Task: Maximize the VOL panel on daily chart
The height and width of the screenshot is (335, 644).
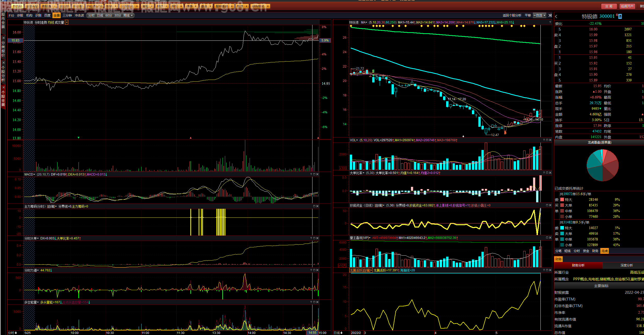Action: click(547, 140)
